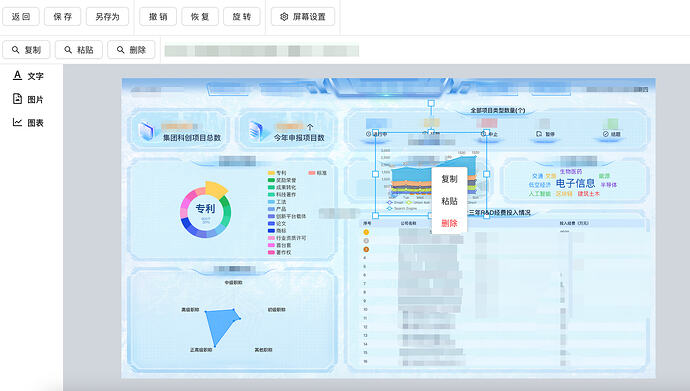
Task: Toggle the 产品 legend entry
Action: [277, 209]
